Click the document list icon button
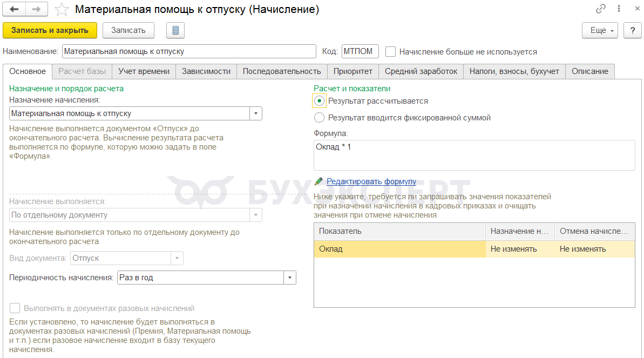Screen dimensions: 644x358 coord(175,30)
